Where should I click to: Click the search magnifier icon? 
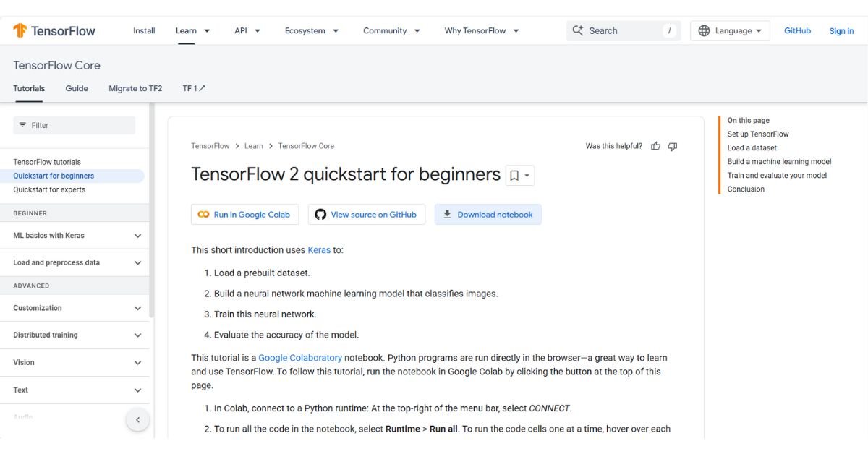[578, 30]
